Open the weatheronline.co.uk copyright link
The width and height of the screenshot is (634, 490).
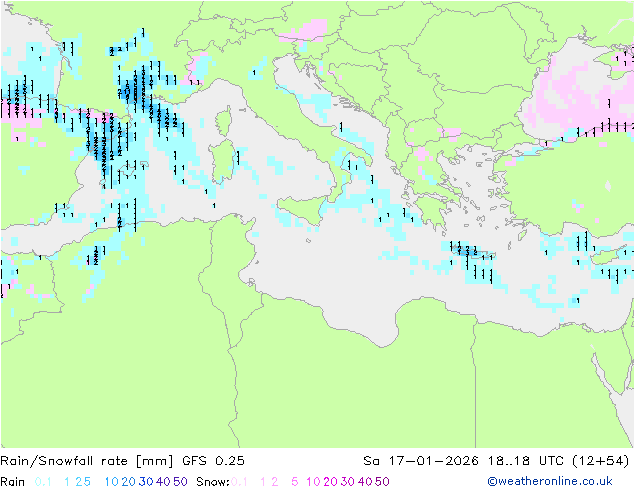550,481
